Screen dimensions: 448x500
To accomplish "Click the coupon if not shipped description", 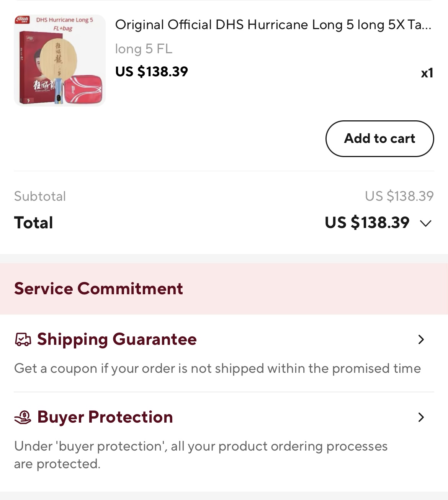I will pos(217,369).
